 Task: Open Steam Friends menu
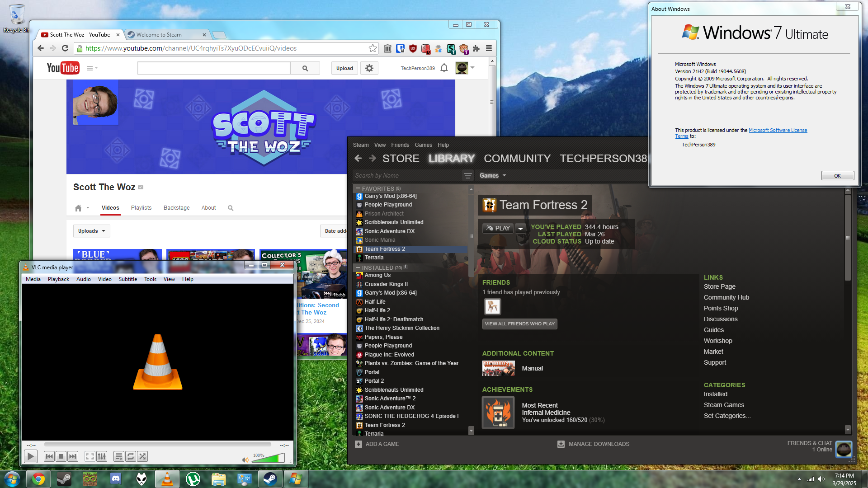point(400,145)
